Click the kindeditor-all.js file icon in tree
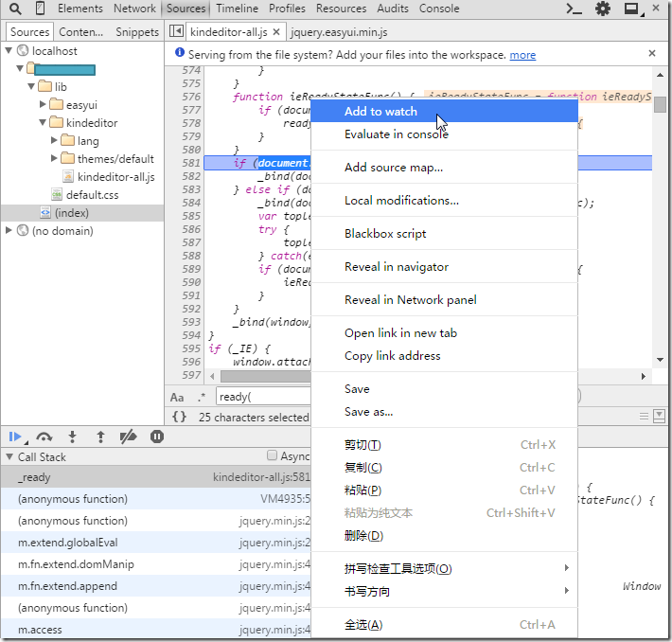This screenshot has height=642, width=672. point(68,176)
